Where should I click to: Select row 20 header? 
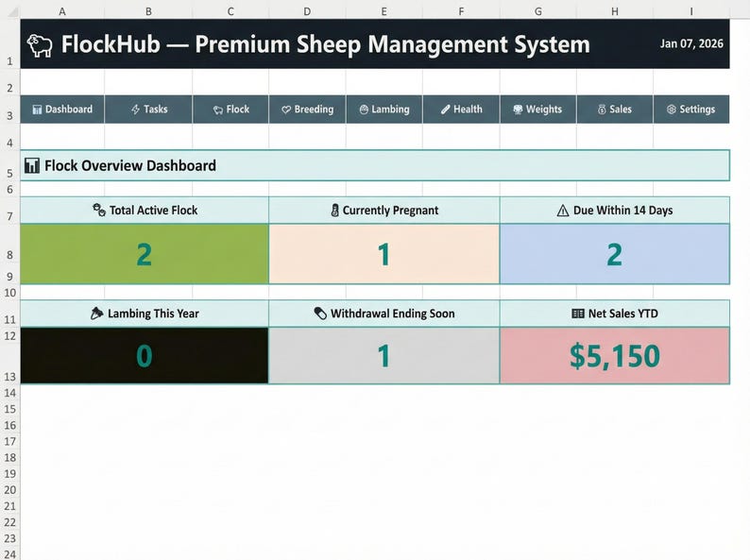(9, 490)
